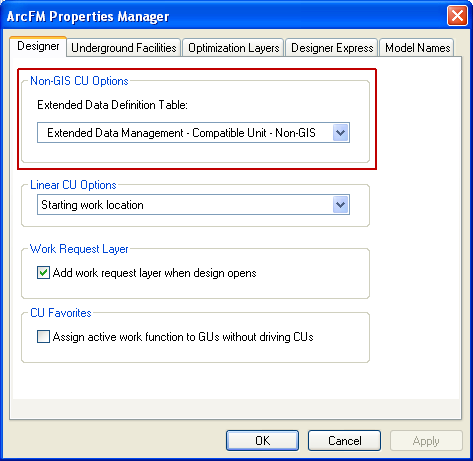The width and height of the screenshot is (473, 461).
Task: Switch to the Designer tab
Action: coord(38,46)
